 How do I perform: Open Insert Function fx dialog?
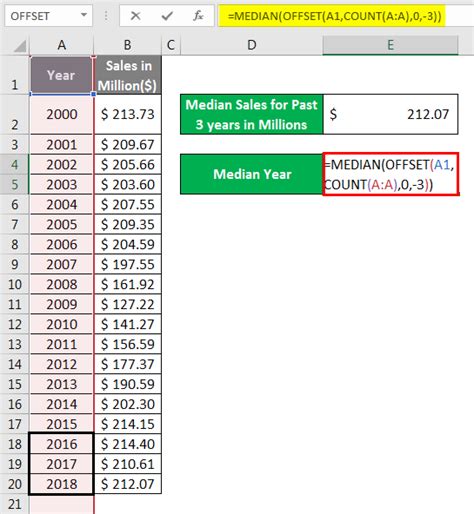point(198,16)
